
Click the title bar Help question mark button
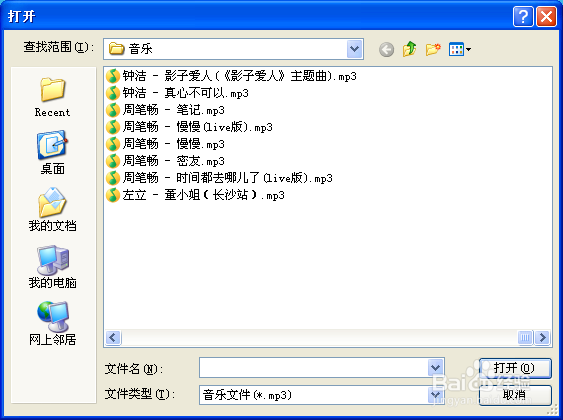[x=523, y=17]
